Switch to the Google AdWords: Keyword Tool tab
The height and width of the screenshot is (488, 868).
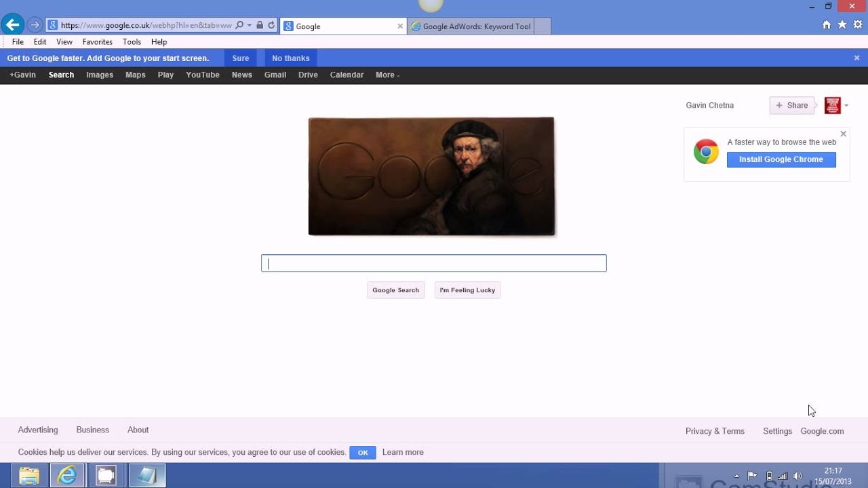pos(471,26)
